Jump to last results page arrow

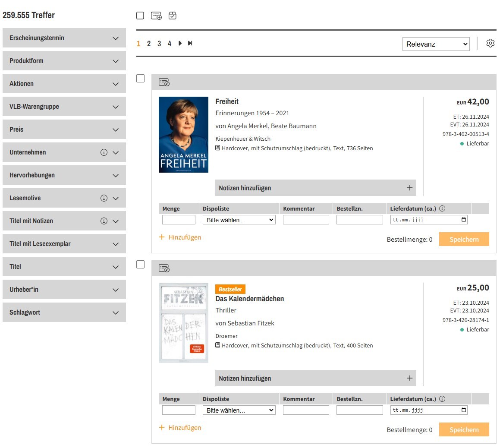tap(190, 43)
